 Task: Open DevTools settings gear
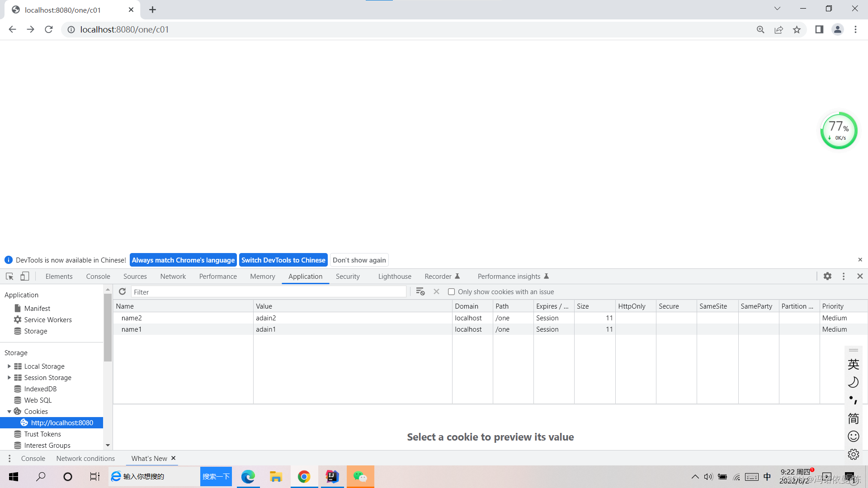(x=827, y=276)
